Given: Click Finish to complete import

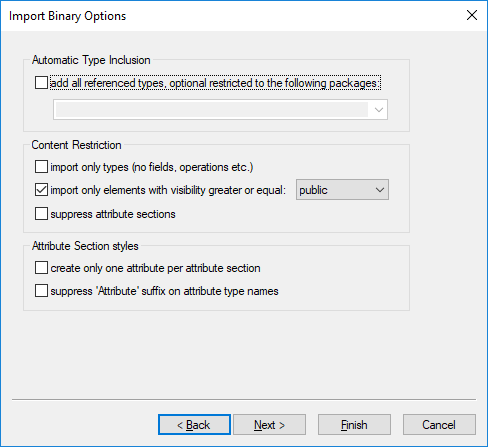Looking at the screenshot, I should (354, 425).
